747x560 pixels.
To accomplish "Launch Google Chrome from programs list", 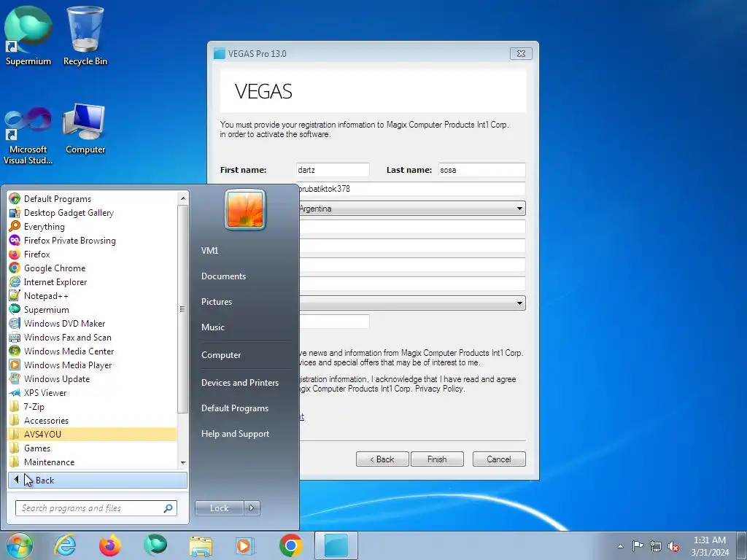I will click(x=93, y=268).
